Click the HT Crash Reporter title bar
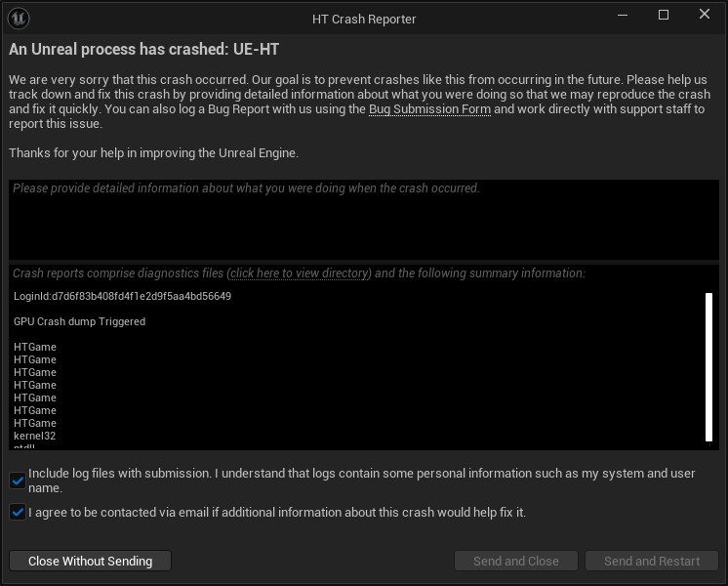The height and width of the screenshot is (586, 728). 364,20
